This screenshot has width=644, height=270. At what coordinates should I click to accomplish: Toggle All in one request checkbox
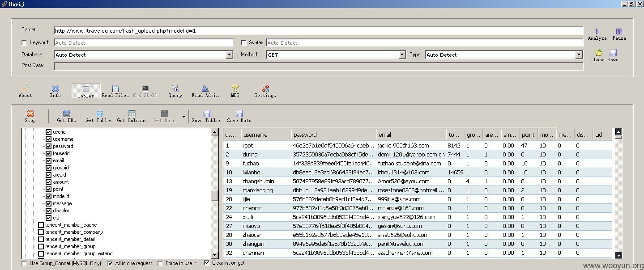point(111,263)
